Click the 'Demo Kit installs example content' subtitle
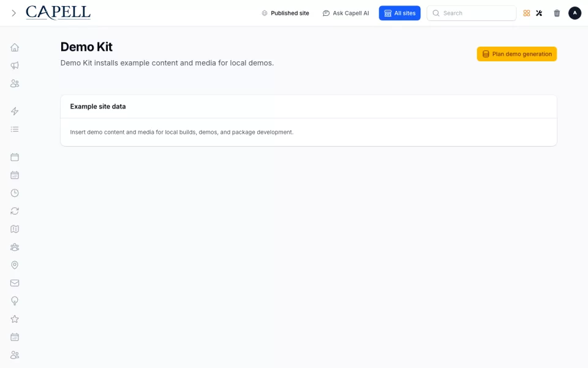The height and width of the screenshot is (368, 588). 167,63
